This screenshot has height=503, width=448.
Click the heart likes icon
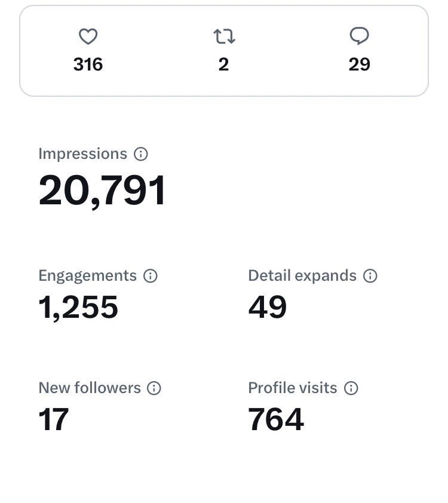coord(88,37)
